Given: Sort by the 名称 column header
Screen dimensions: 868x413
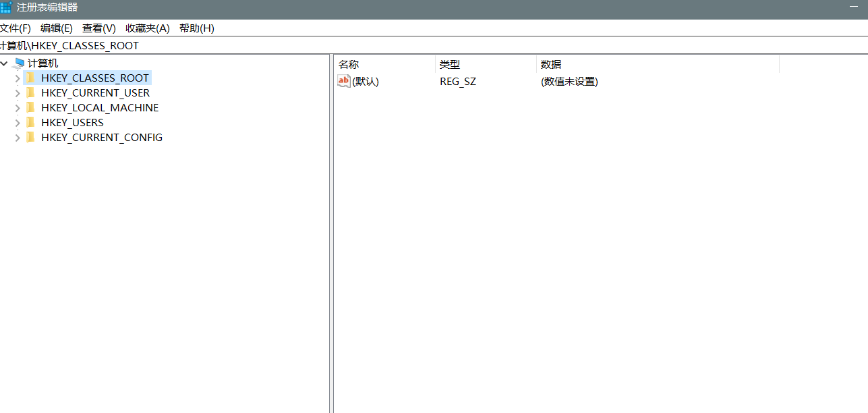Looking at the screenshot, I should click(x=384, y=64).
